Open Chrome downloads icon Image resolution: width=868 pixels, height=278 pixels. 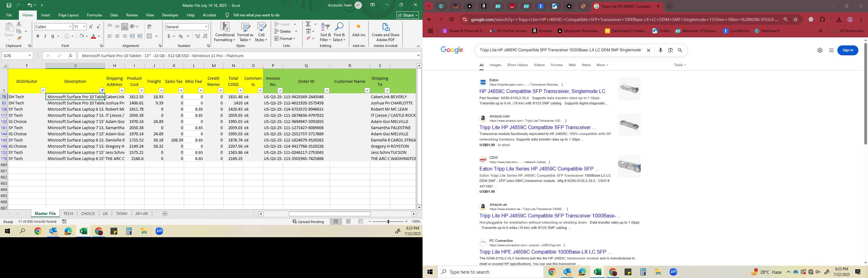[839, 19]
